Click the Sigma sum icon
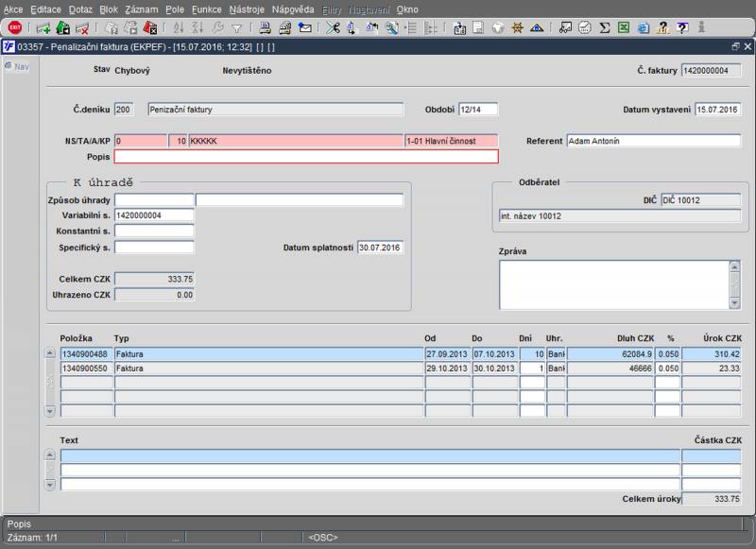 tap(605, 27)
